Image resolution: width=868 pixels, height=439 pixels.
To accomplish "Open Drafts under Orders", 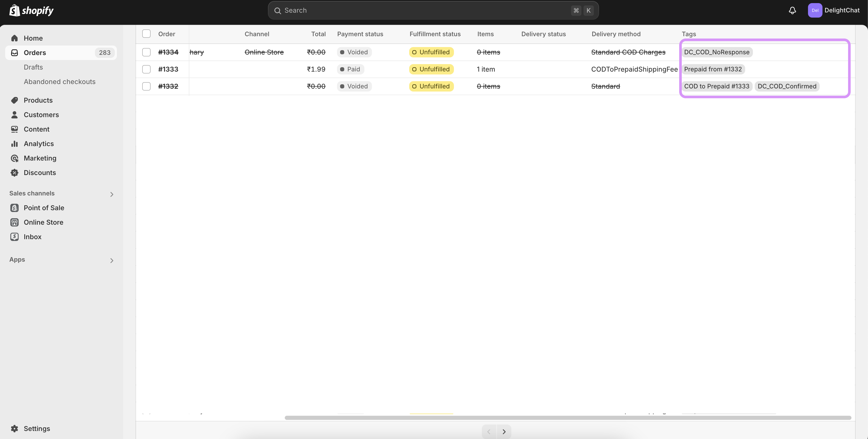I will point(33,67).
